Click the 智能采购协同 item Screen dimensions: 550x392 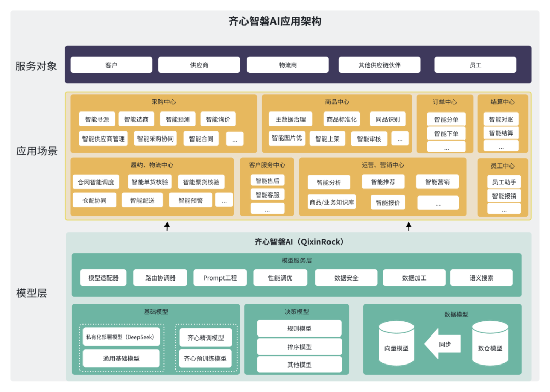click(x=155, y=138)
